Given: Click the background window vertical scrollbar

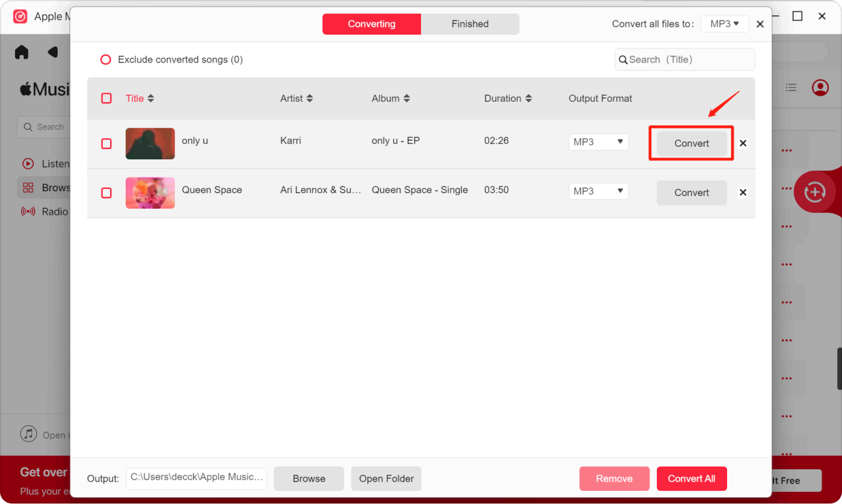Looking at the screenshot, I should (839, 369).
